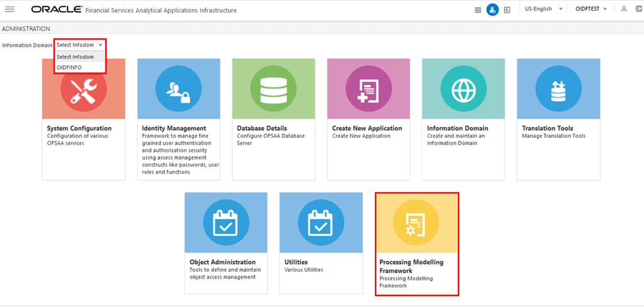Open the Identity Management title link
The height and width of the screenshot is (307, 644).
click(x=174, y=128)
